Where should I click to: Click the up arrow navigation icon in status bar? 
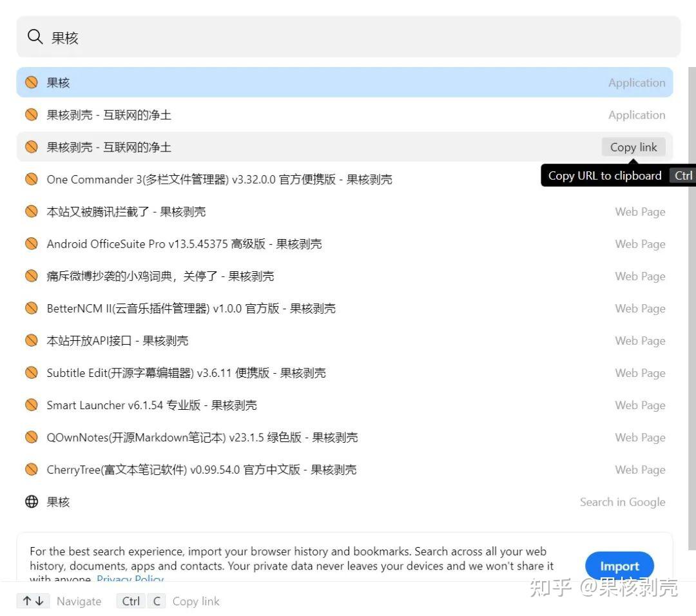tap(26, 601)
